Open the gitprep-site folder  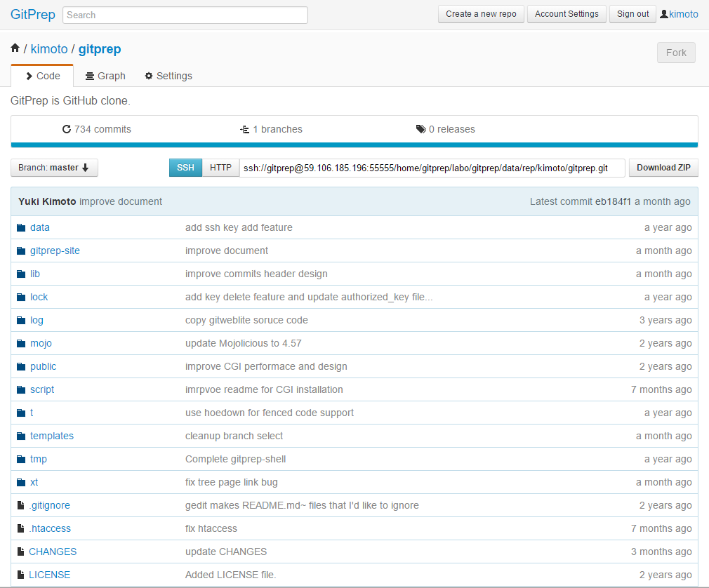(55, 250)
